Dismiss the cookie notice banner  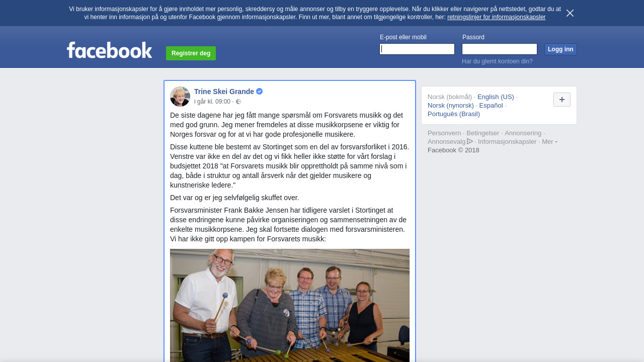tap(570, 13)
